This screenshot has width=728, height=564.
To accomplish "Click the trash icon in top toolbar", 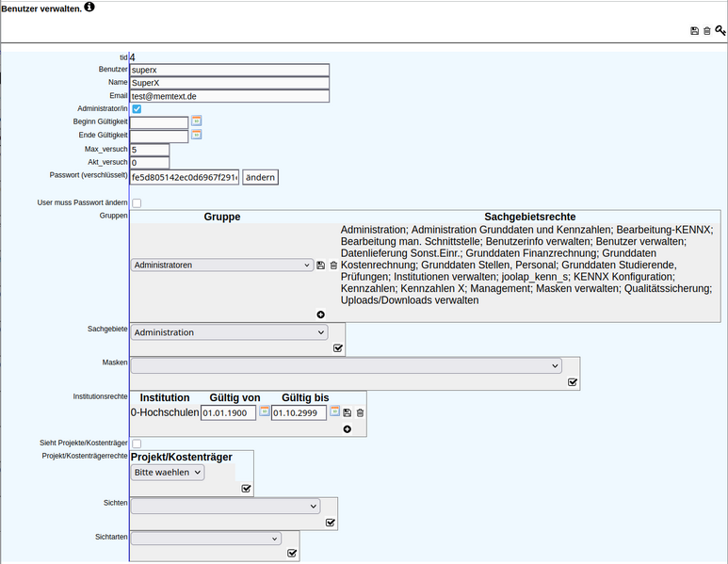I will (x=707, y=31).
